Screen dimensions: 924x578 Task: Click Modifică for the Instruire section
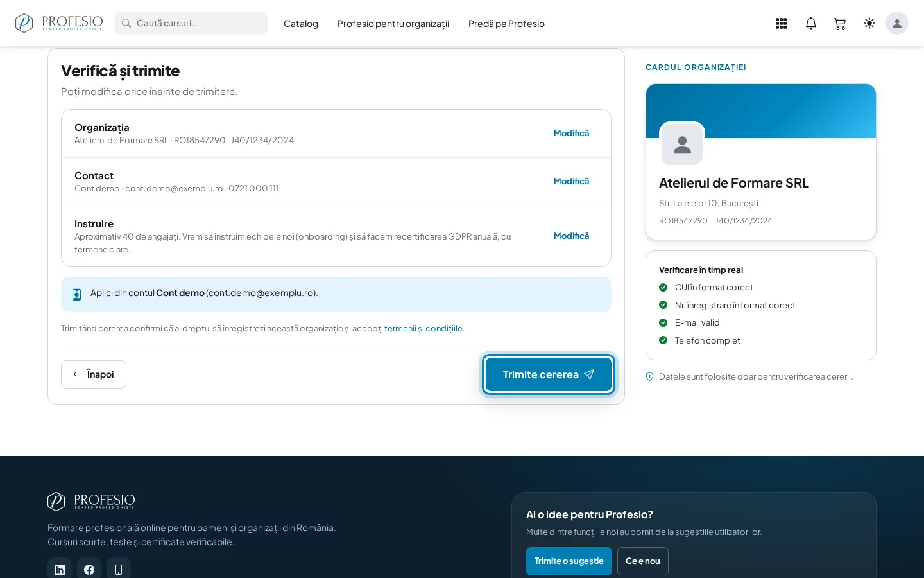point(572,236)
